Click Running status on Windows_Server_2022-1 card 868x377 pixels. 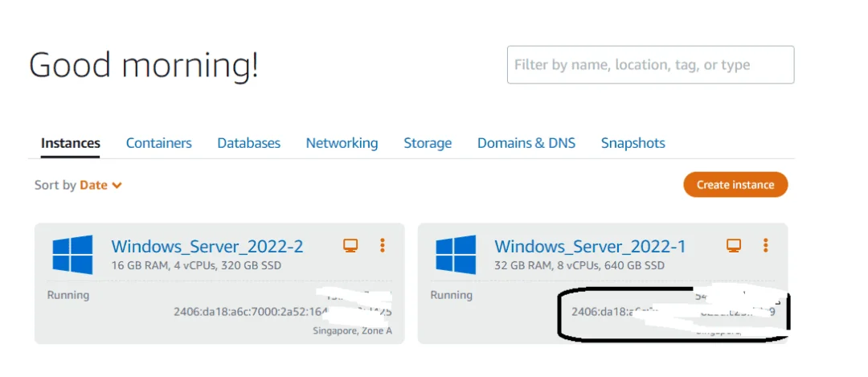pos(452,295)
